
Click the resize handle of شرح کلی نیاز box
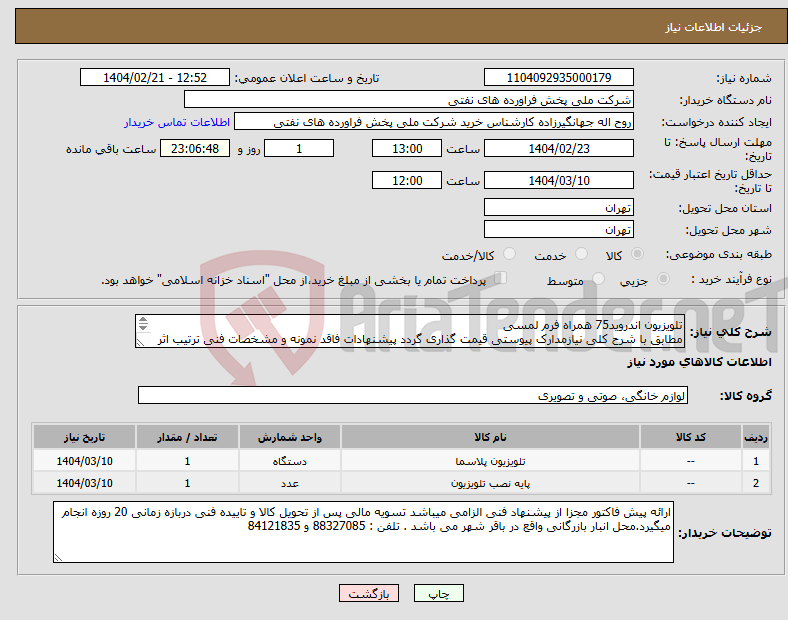click(x=141, y=342)
